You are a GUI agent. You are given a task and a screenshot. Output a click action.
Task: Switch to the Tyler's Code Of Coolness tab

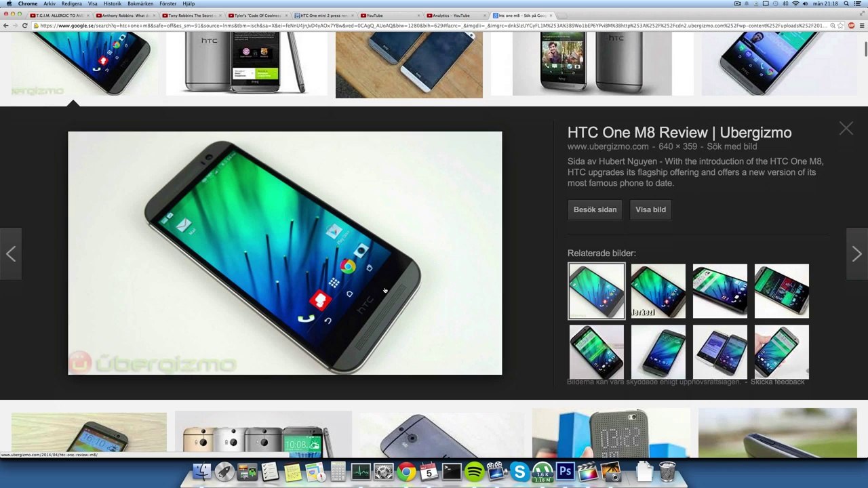coord(258,15)
